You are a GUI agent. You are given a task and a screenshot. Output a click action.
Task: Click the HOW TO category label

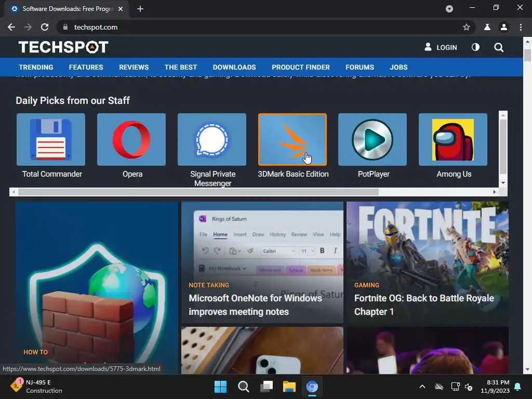pos(36,352)
